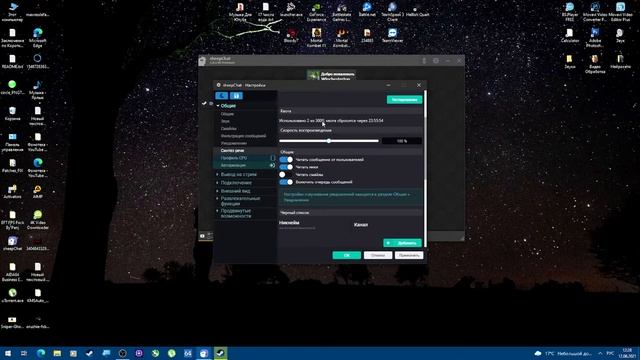Click the Применить button
This screenshot has height=360, width=640.
[409, 255]
